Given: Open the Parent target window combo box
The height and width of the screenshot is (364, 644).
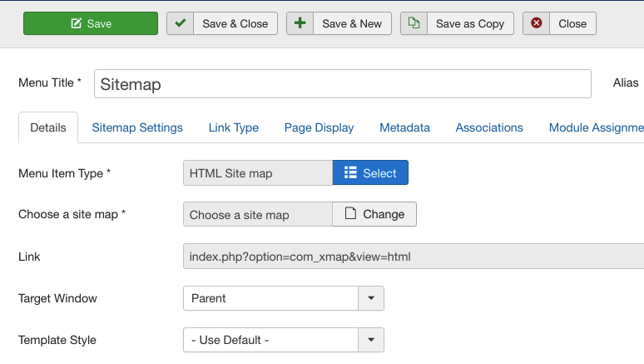Looking at the screenshot, I should 270,298.
